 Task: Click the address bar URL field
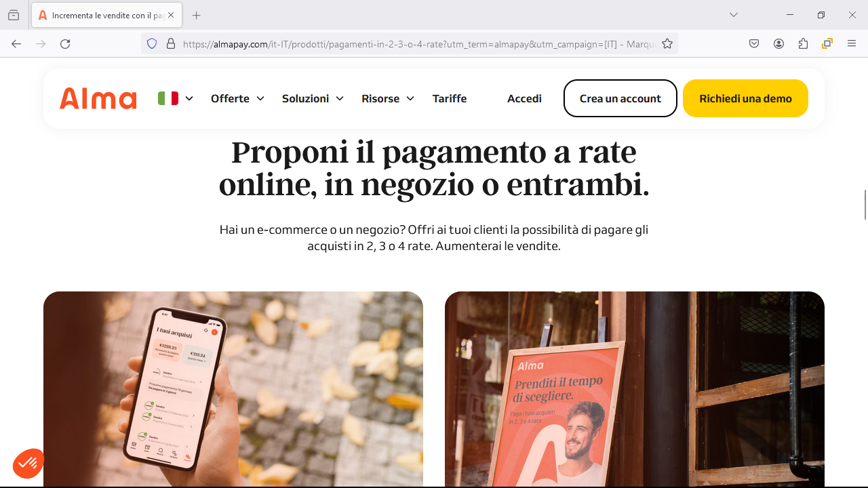pos(418,44)
